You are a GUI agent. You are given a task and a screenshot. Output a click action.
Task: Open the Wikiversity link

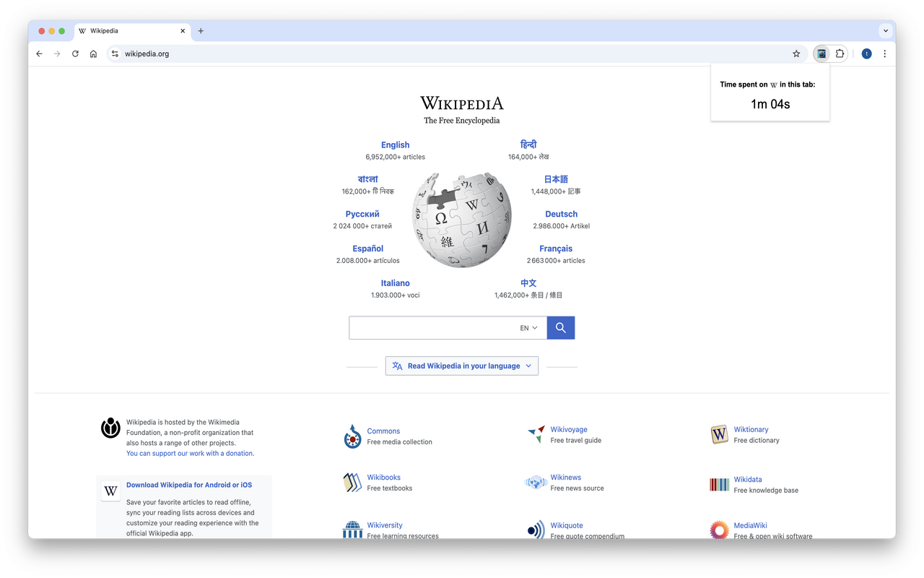coord(385,525)
